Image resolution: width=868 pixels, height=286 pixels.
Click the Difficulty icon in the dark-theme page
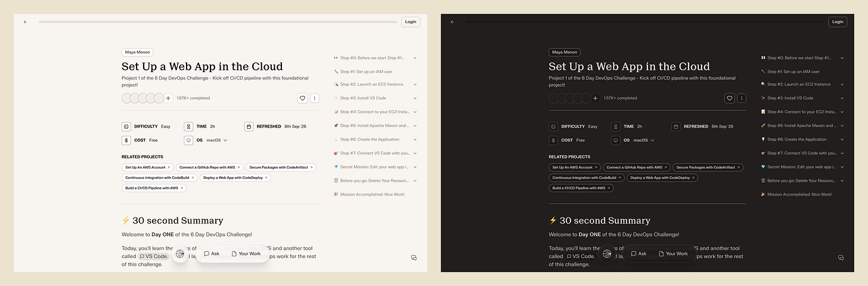click(x=553, y=126)
